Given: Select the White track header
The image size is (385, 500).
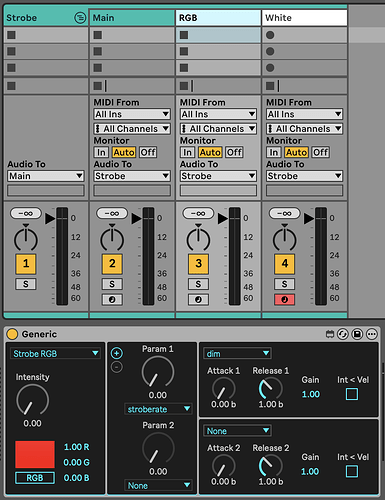Looking at the screenshot, I should (x=304, y=18).
